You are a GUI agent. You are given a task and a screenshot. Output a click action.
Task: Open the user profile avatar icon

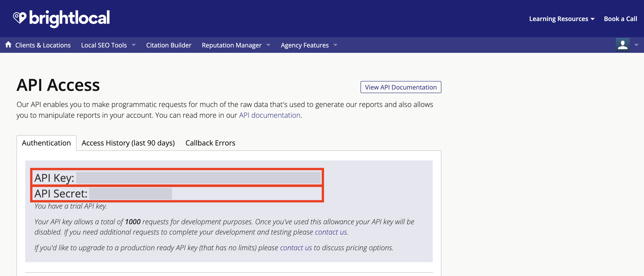623,45
